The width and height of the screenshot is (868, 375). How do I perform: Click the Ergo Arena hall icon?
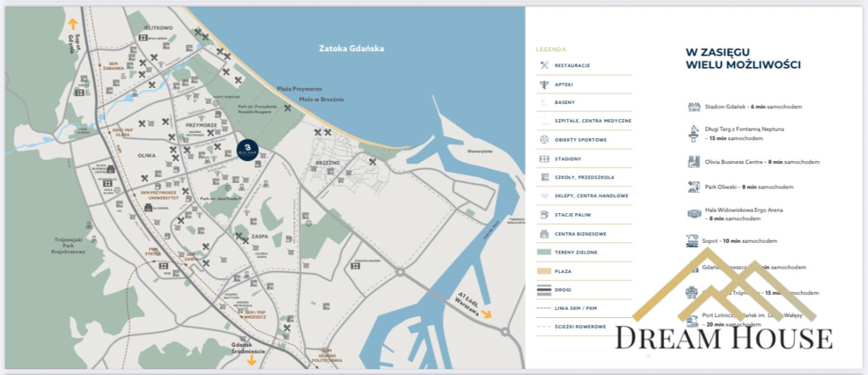coord(694,213)
